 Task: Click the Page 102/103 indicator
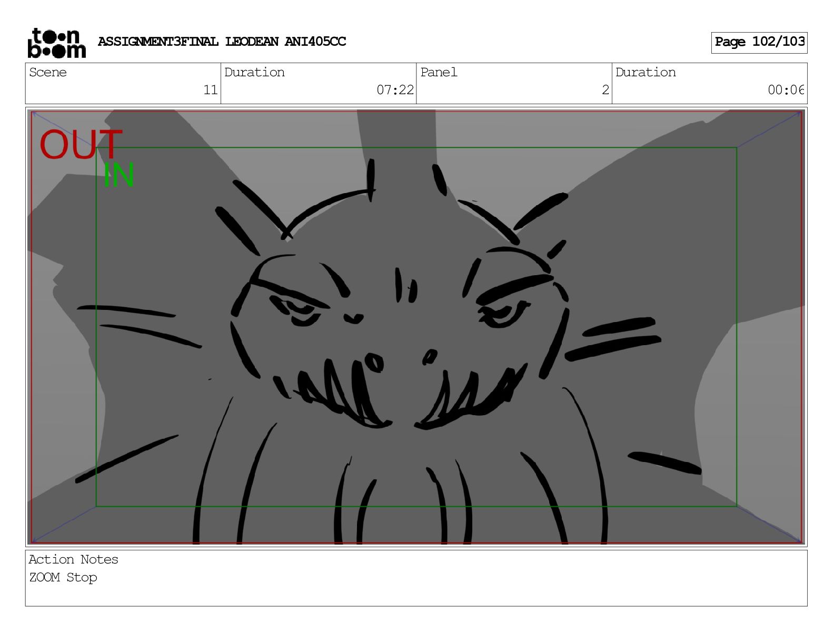click(x=759, y=42)
